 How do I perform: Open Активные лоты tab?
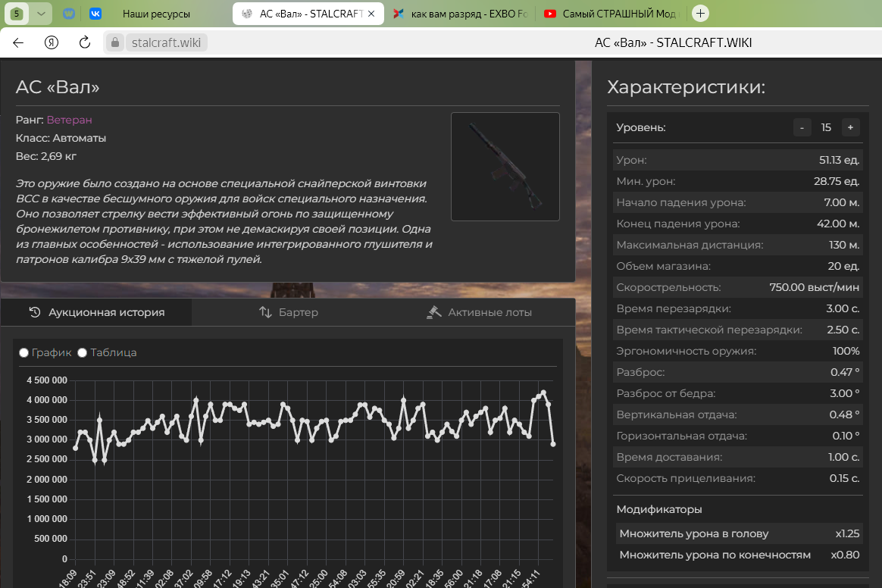coord(479,312)
